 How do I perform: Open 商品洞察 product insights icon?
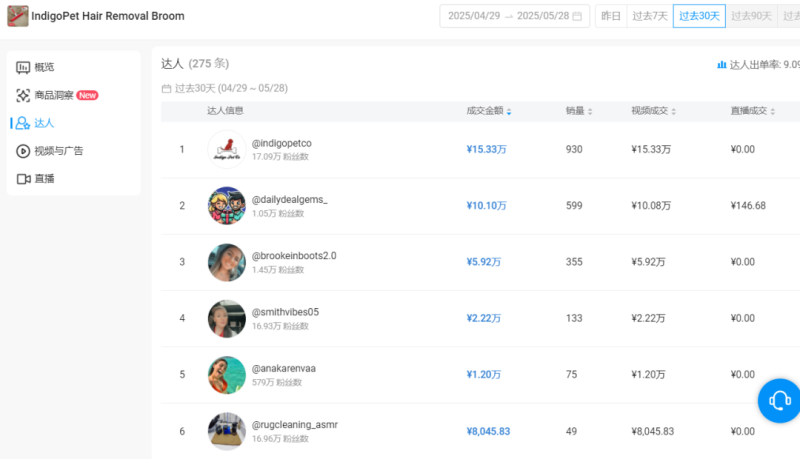23,95
